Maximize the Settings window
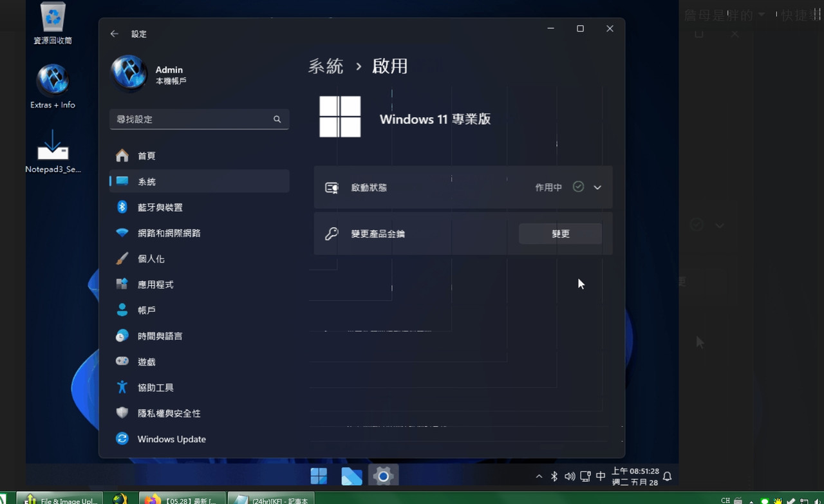824x504 pixels. click(580, 29)
